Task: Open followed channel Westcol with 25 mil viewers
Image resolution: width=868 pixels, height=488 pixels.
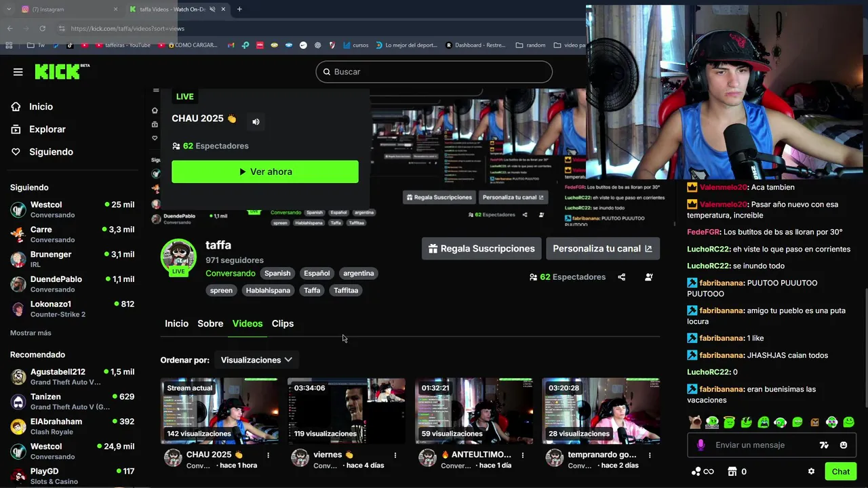Action: (x=72, y=209)
